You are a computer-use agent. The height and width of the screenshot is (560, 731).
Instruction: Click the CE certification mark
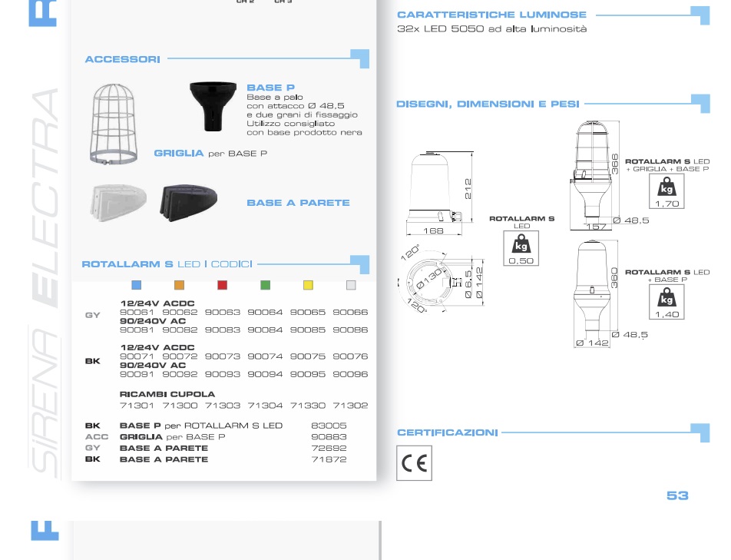414,463
